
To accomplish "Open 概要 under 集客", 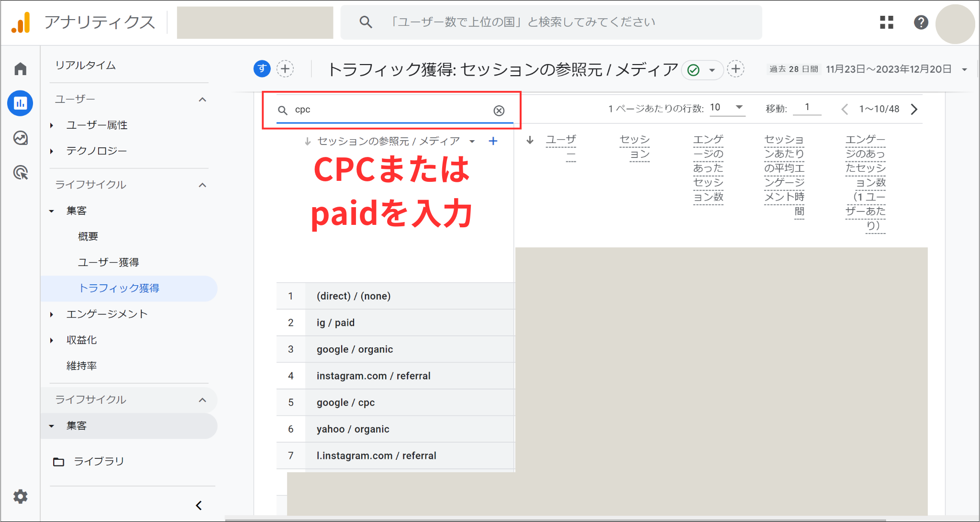I will pyautogui.click(x=88, y=236).
